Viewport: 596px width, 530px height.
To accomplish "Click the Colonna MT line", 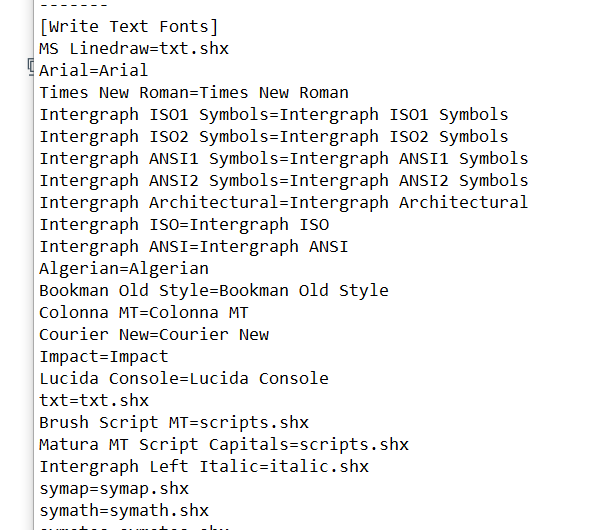I will click(144, 313).
